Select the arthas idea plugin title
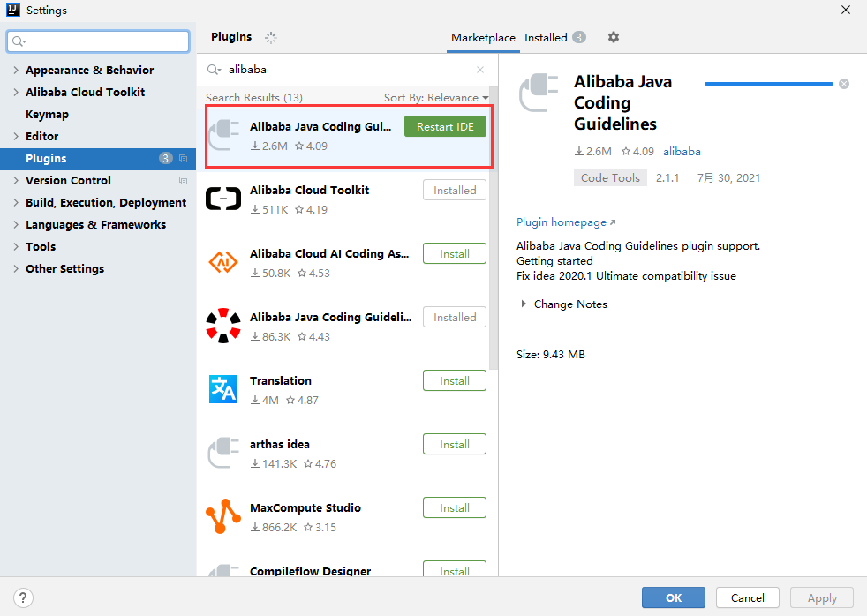 click(280, 444)
